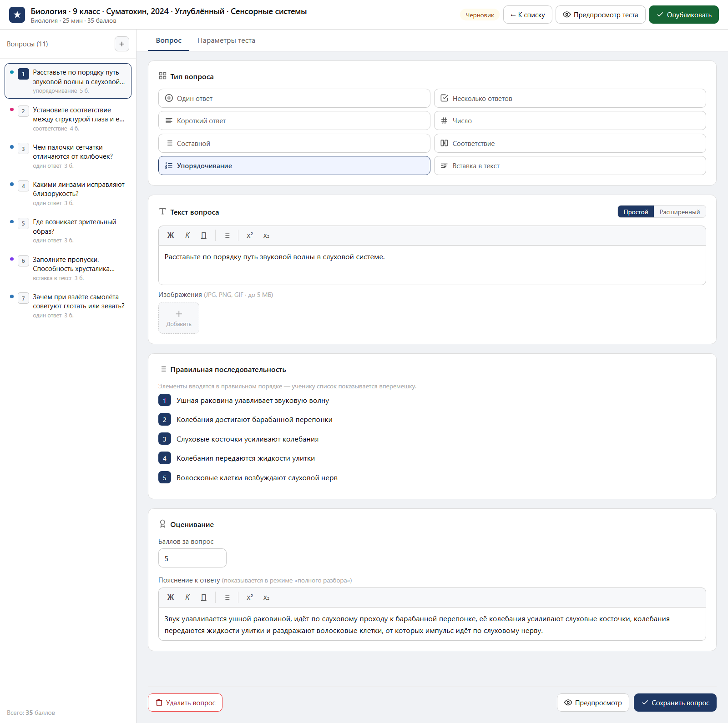
Task: Select question type Соответствие
Action: tap(570, 143)
